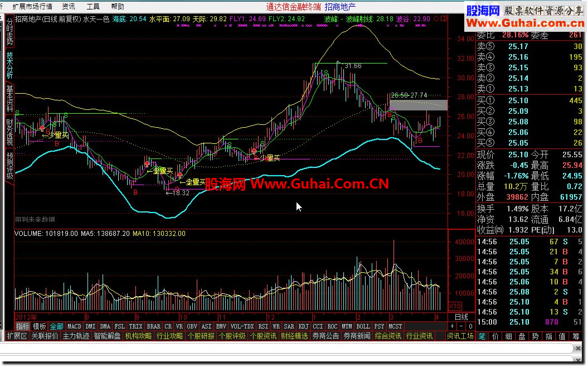The width and height of the screenshot is (588, 367).
Task: Choose the VR indicator
Action: pos(179,326)
